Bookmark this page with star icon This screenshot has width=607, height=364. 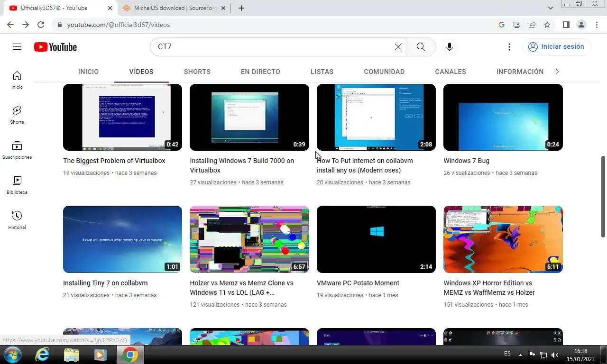pyautogui.click(x=547, y=25)
